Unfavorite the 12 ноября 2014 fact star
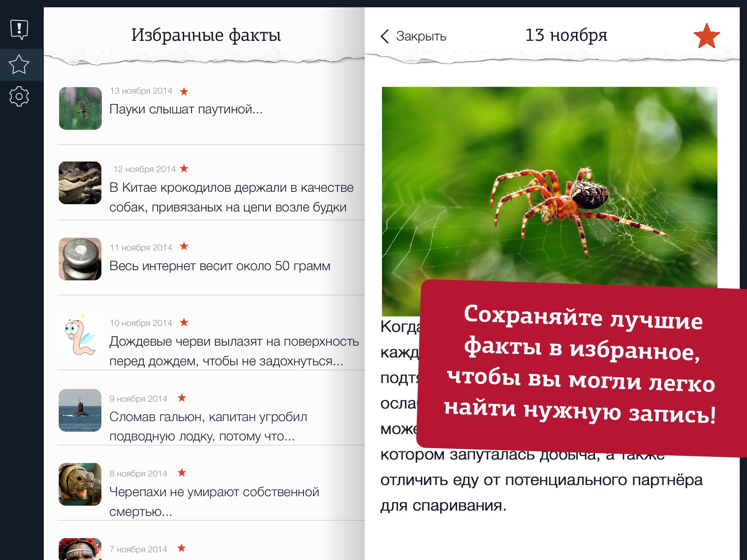 (184, 168)
